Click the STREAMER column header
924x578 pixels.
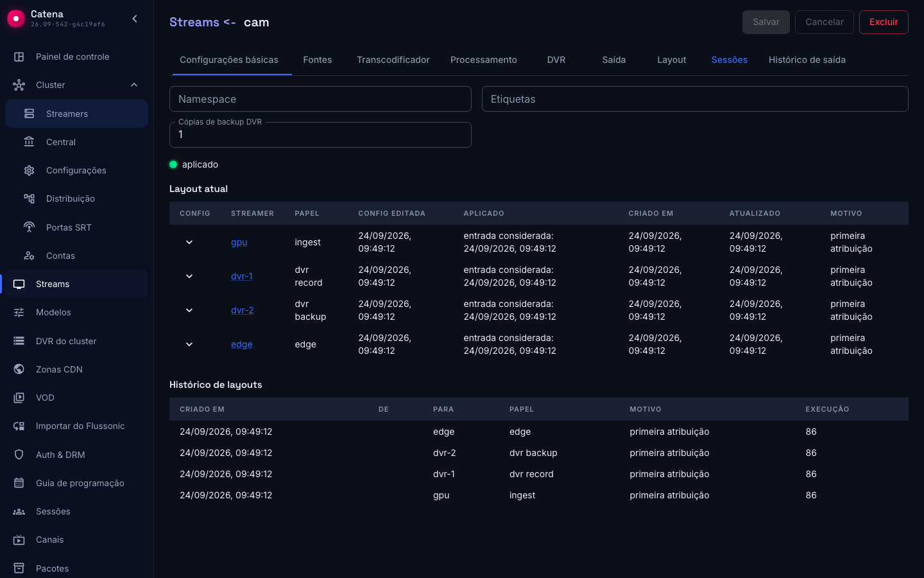pyautogui.click(x=252, y=213)
